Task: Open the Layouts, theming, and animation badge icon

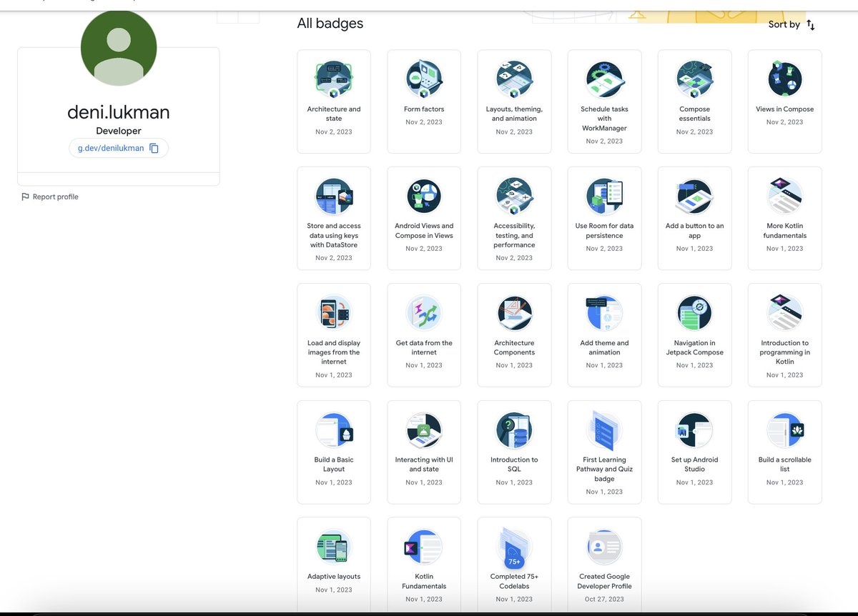Action: 514,79
